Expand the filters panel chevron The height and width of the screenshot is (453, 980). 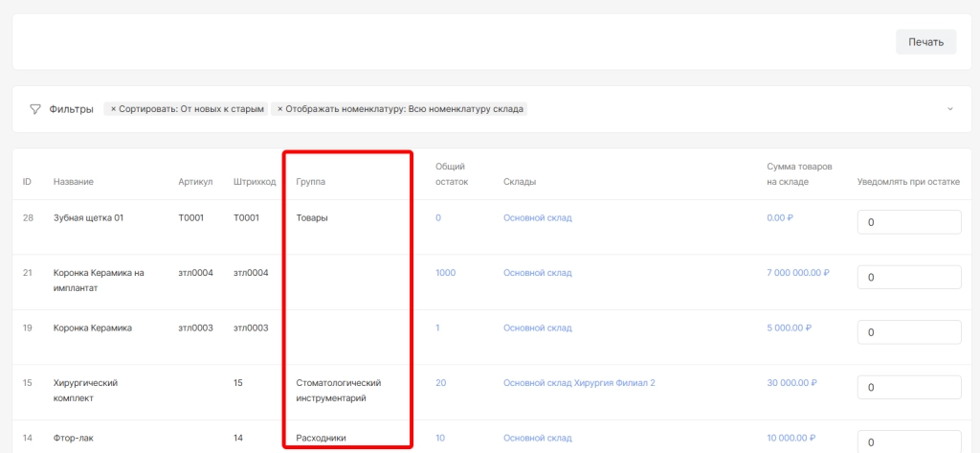click(949, 109)
